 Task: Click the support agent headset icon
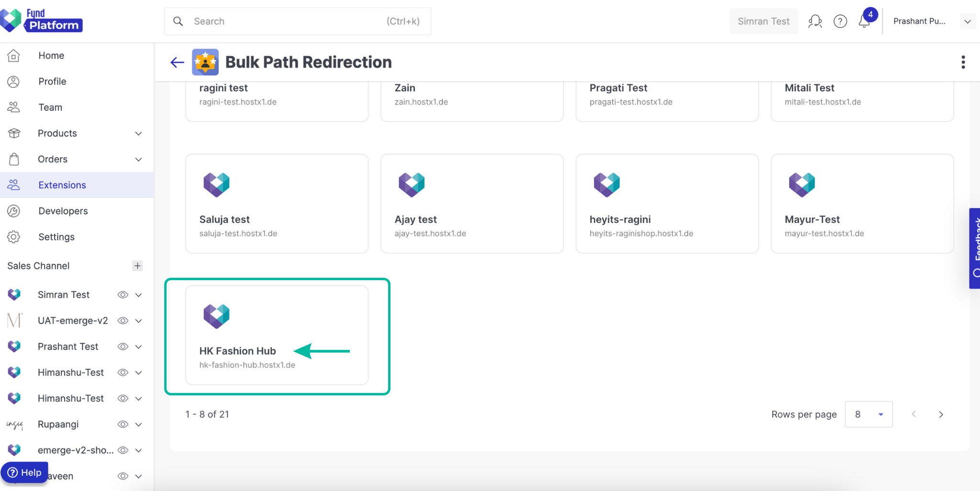point(815,21)
